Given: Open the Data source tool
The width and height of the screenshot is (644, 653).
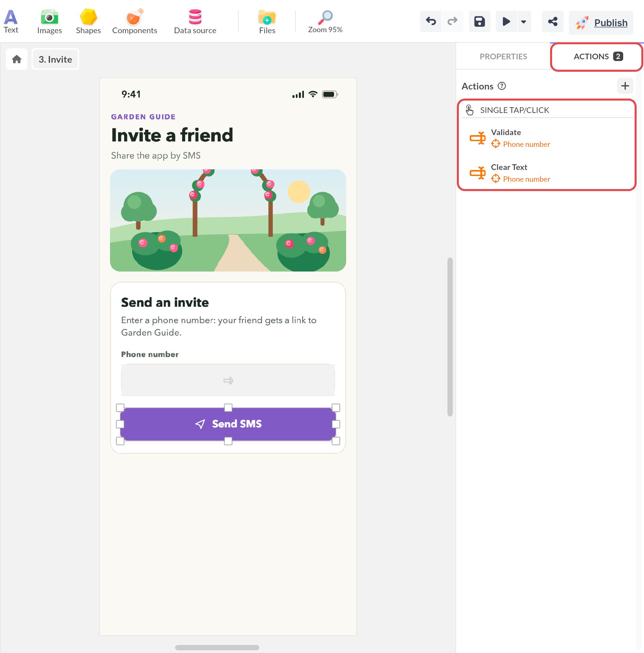Looking at the screenshot, I should [x=195, y=22].
